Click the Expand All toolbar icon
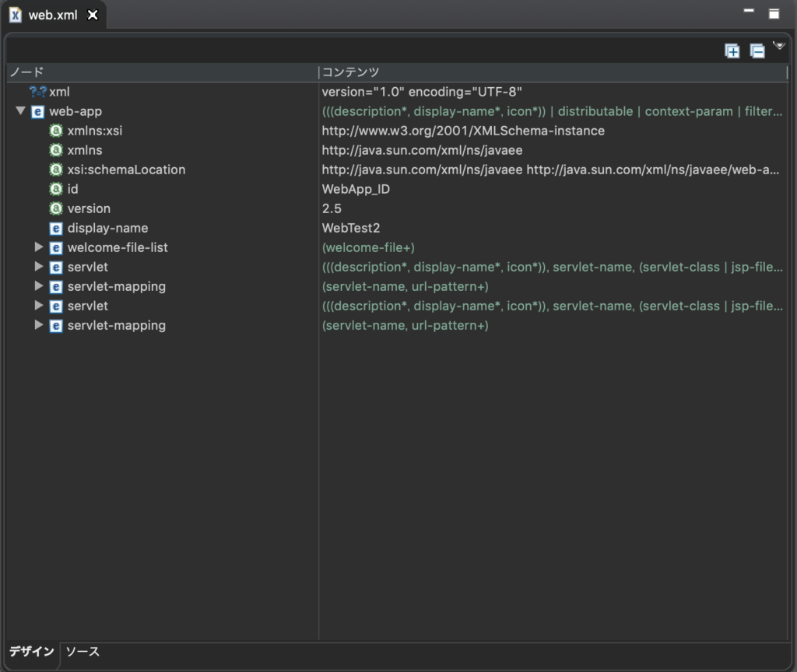 point(732,50)
